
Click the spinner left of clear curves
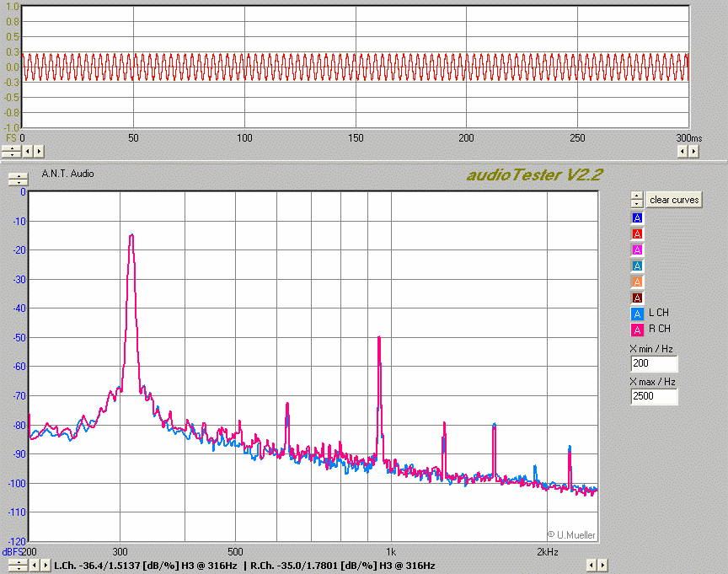pyautogui.click(x=637, y=200)
